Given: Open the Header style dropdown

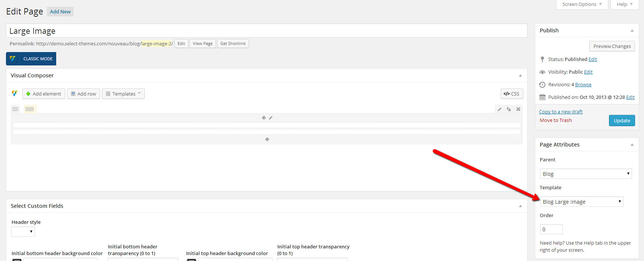Looking at the screenshot, I should click(x=23, y=232).
